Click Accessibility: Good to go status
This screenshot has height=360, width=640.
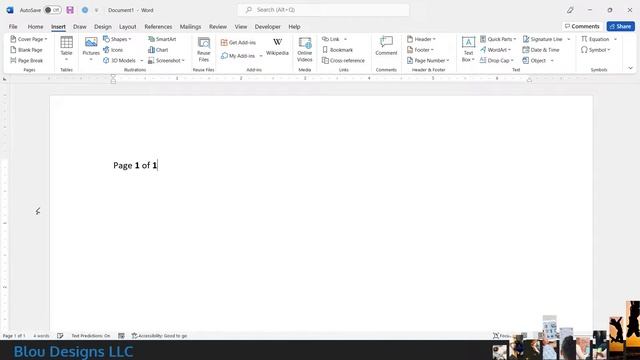click(x=159, y=336)
